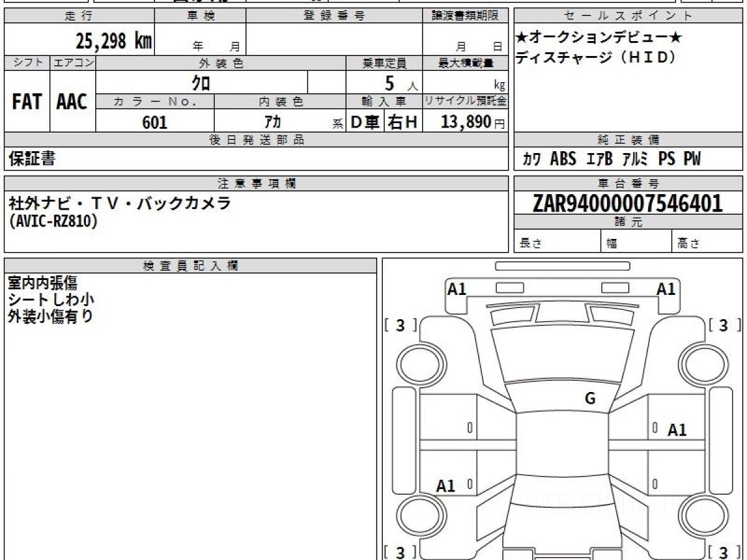Viewport: 747px width, 560px height.
Task: Click the 純正装備 header
Action: [x=629, y=140]
